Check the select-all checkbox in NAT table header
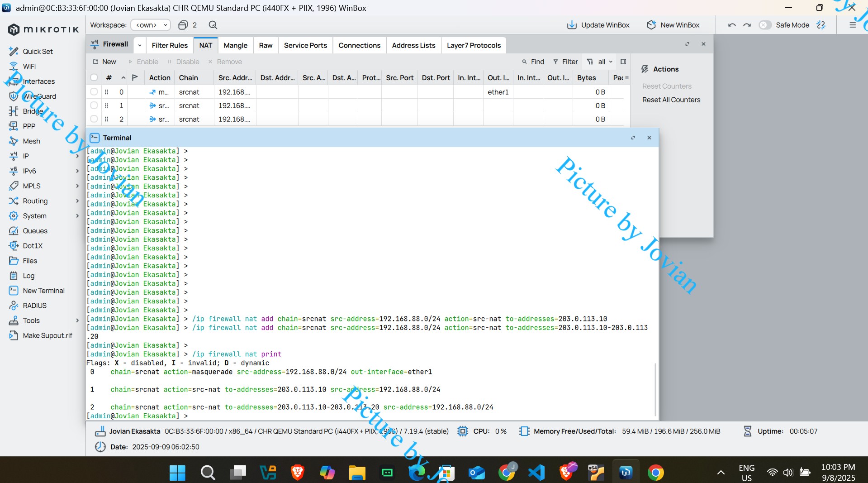The width and height of the screenshot is (868, 483). point(94,77)
